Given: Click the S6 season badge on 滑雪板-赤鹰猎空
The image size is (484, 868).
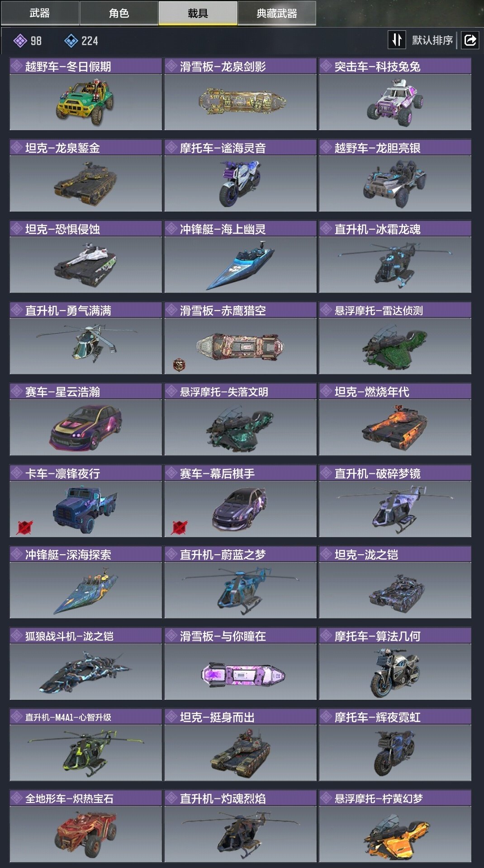Looking at the screenshot, I should 180,364.
